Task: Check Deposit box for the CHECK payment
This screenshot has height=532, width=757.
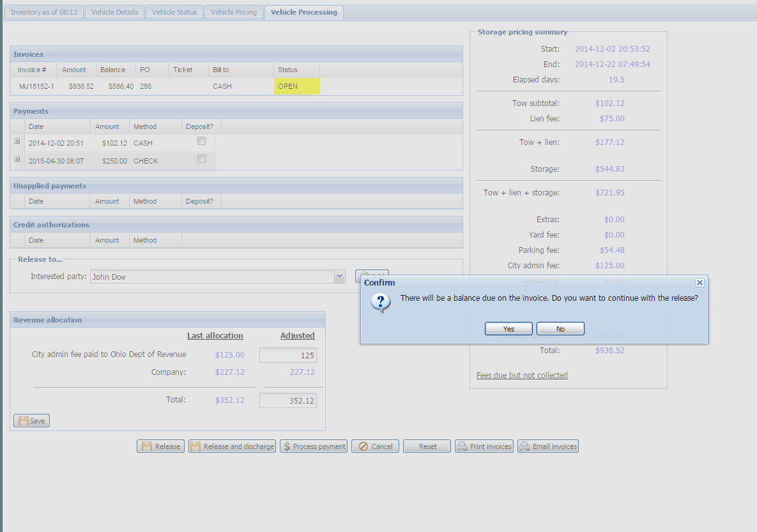Action: (x=202, y=159)
